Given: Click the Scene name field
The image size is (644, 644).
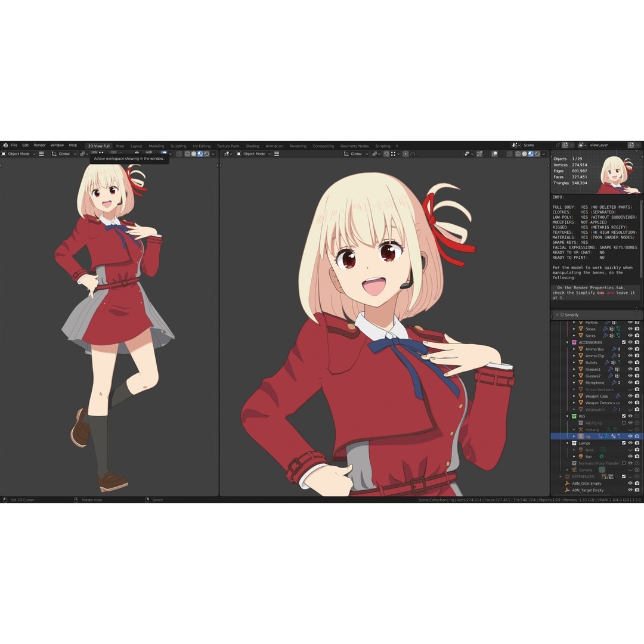Looking at the screenshot, I should click(x=538, y=145).
